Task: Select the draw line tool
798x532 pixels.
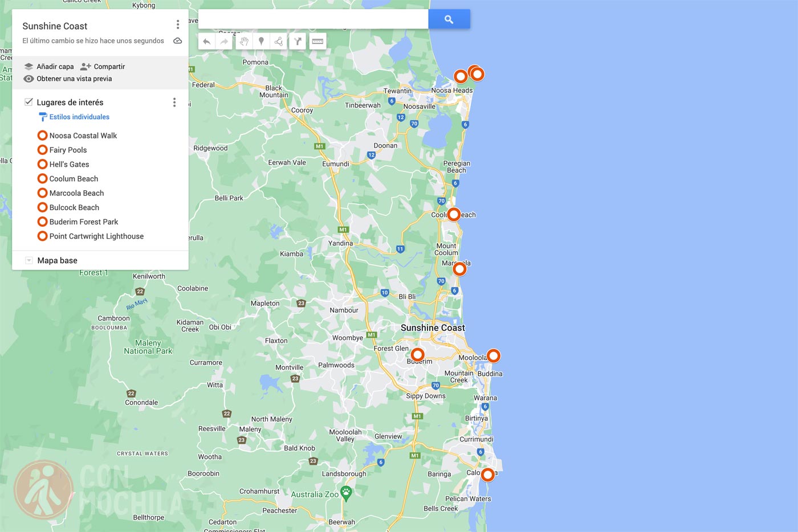Action: tap(278, 40)
